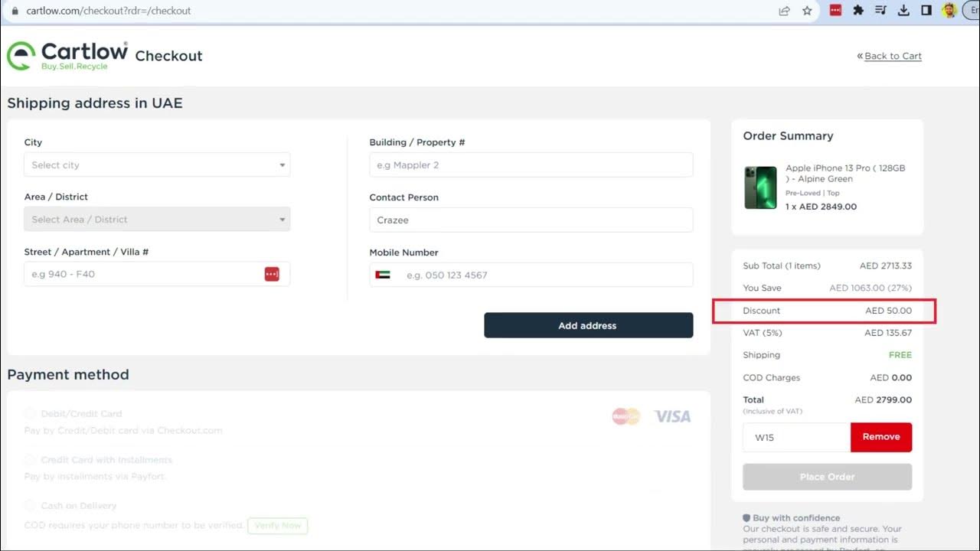Click the Verify Now button
This screenshot has height=551, width=980.
(278, 526)
